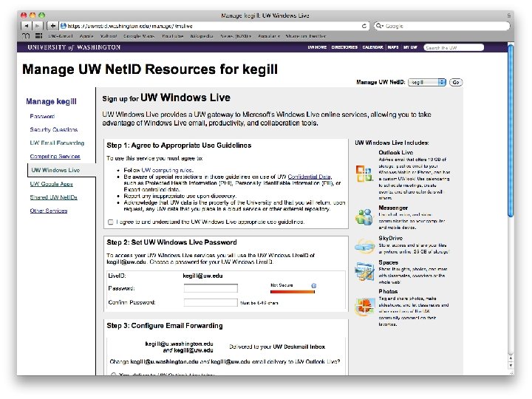
Task: Open the My UW nav item
Action: pos(410,47)
